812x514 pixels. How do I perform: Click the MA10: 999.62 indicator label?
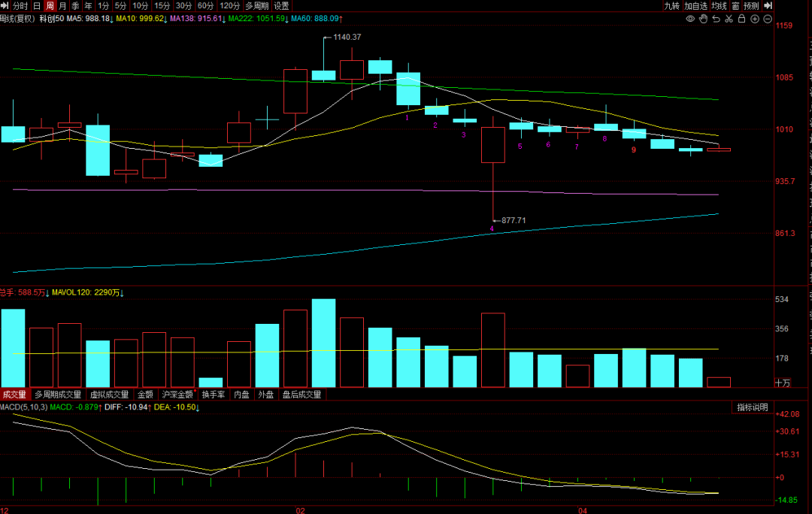[x=141, y=19]
